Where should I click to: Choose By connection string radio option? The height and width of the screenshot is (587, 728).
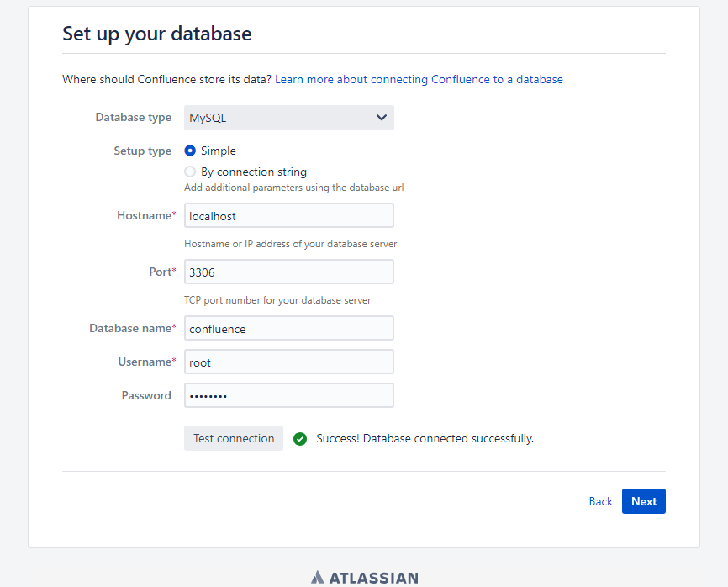pos(190,172)
